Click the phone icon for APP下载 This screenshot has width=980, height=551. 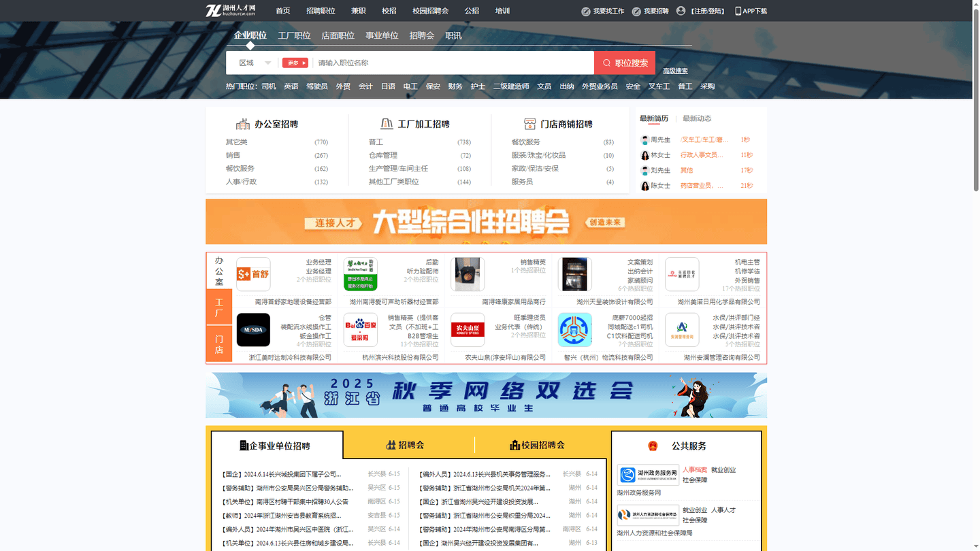[738, 11]
